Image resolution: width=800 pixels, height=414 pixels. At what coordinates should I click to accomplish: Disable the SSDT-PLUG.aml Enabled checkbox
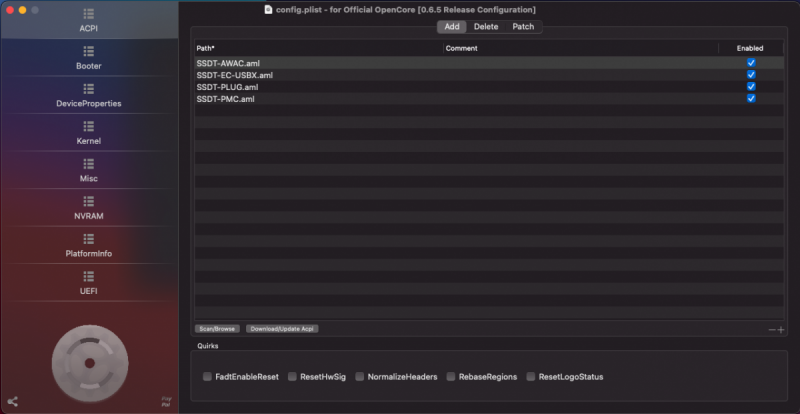[x=751, y=86]
